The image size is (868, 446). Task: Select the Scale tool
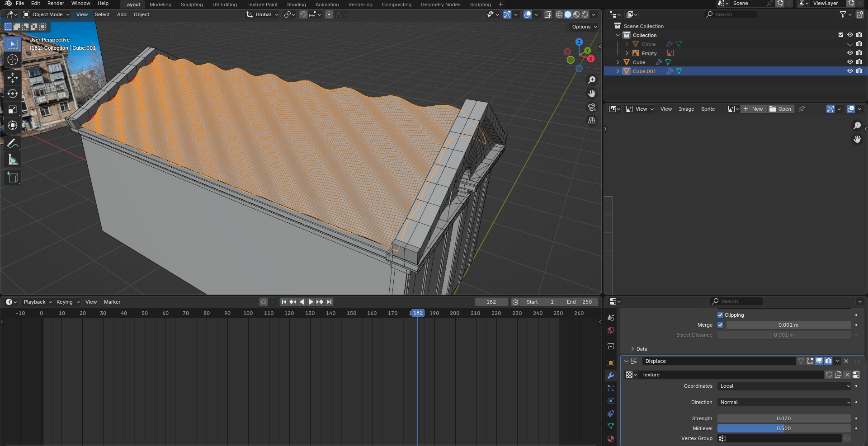tap(13, 109)
